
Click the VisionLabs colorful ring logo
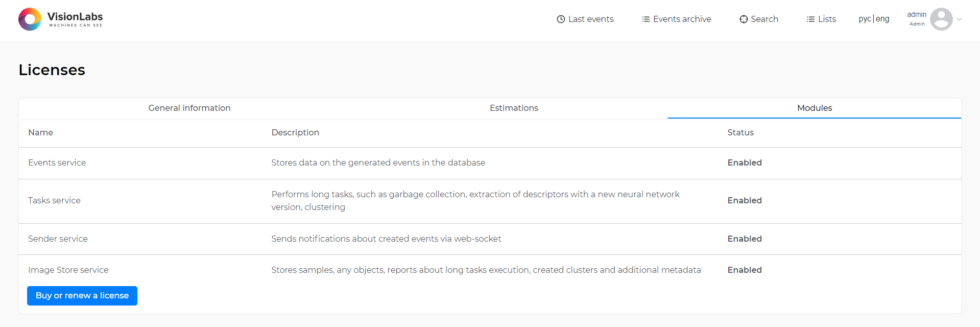[x=30, y=19]
